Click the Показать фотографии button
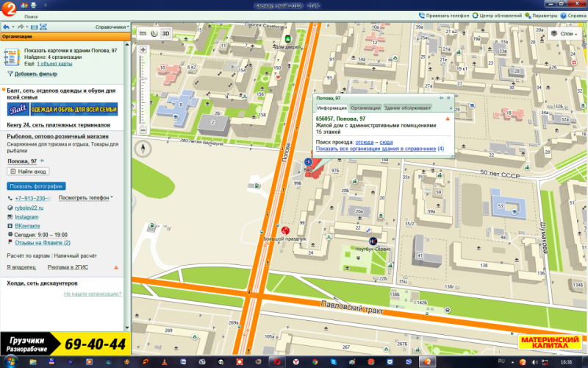Image resolution: width=588 pixels, height=368 pixels. click(36, 186)
